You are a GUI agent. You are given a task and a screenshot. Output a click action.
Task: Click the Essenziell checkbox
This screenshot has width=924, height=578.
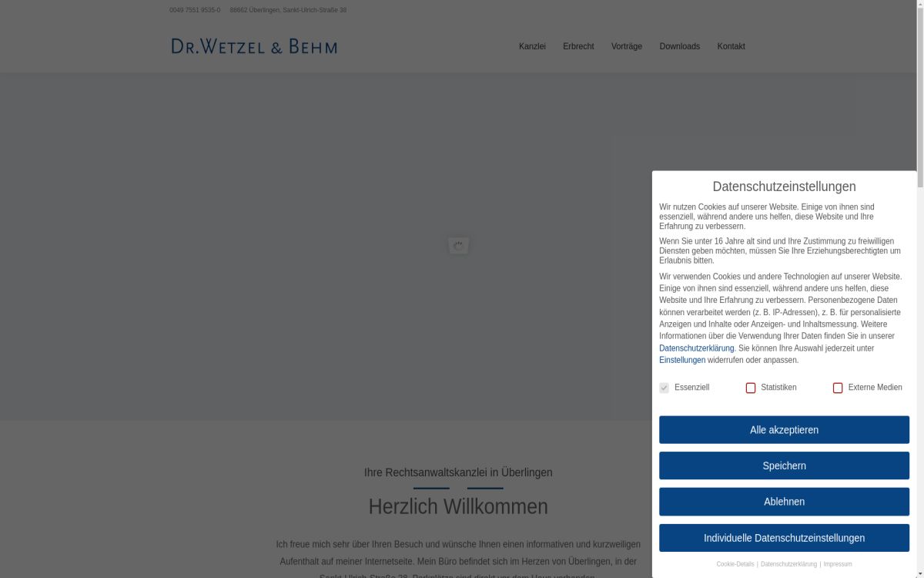tap(663, 388)
